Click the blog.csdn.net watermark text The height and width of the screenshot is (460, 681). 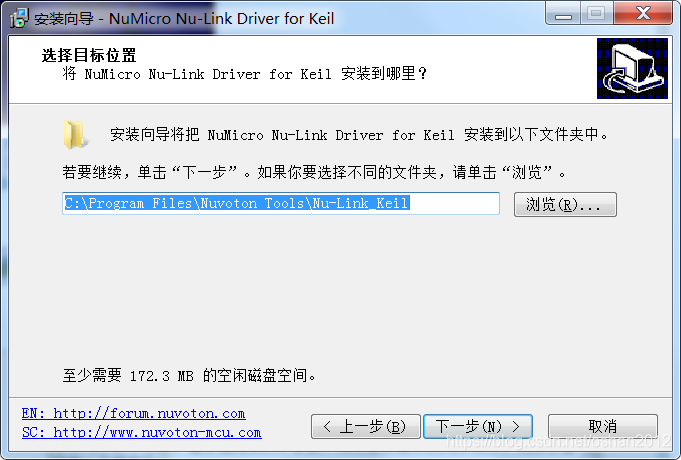558,441
